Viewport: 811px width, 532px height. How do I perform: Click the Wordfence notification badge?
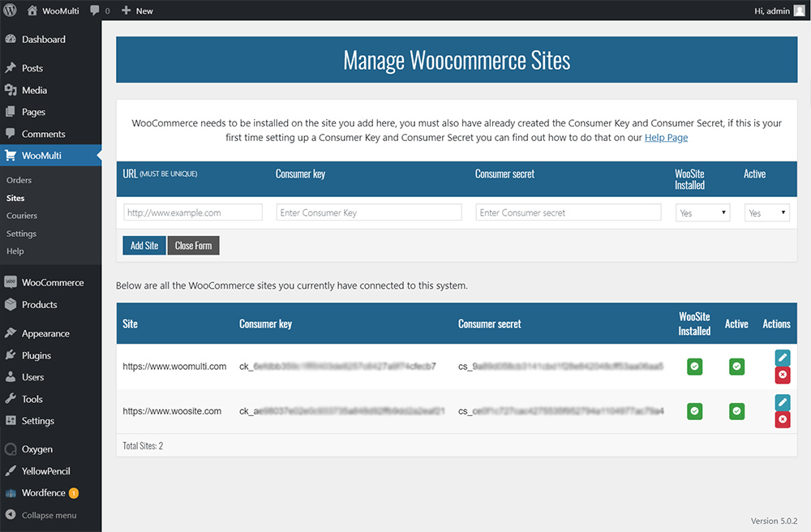(x=74, y=492)
